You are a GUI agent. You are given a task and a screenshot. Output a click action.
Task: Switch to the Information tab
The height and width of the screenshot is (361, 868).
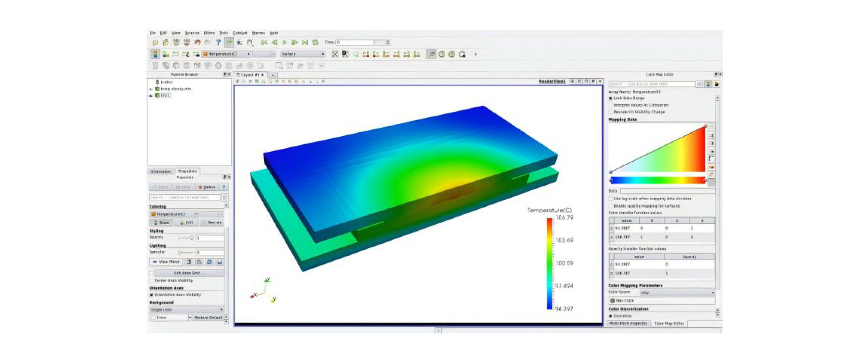(x=161, y=171)
